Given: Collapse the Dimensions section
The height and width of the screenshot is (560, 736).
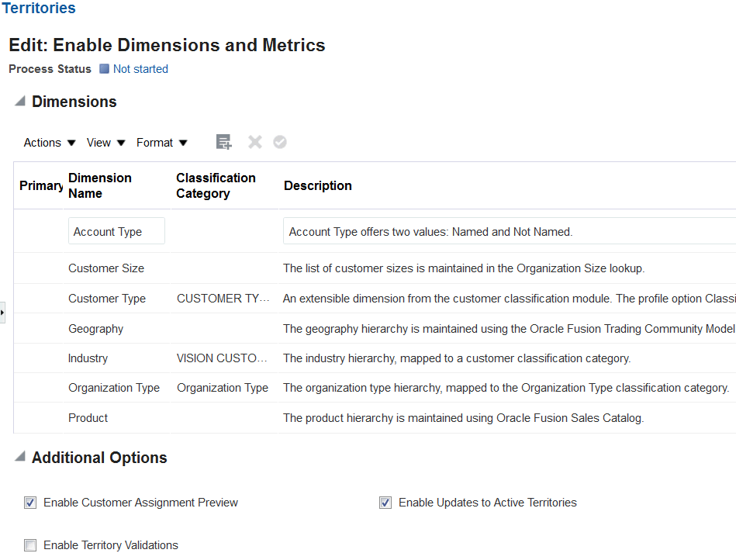Looking at the screenshot, I should pos(20,102).
